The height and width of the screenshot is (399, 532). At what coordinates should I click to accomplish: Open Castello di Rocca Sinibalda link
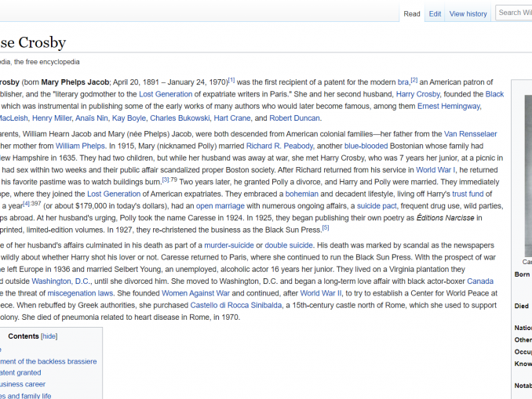(x=236, y=306)
